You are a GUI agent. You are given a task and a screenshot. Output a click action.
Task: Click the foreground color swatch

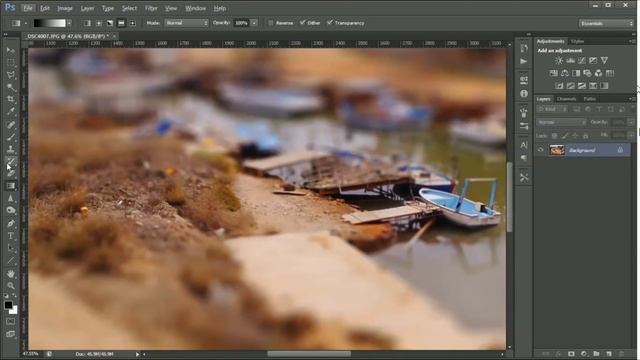point(8,305)
